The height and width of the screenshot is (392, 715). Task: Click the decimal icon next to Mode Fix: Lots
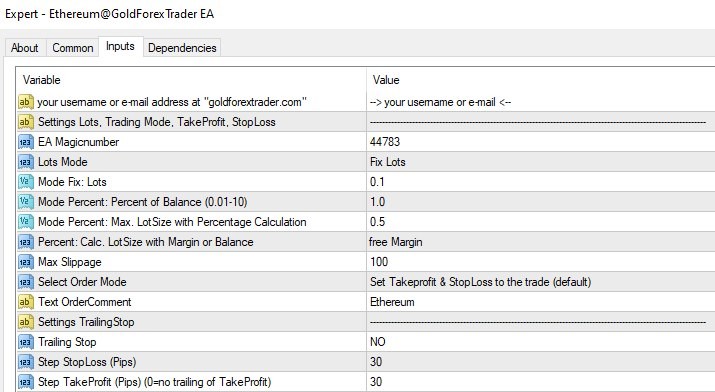[26, 182]
